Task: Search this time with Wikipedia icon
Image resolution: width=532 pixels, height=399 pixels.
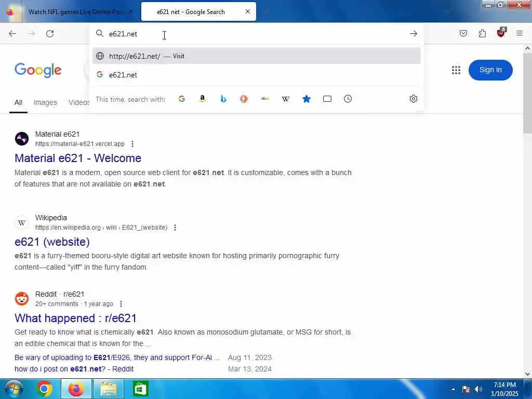Action: 286,99
